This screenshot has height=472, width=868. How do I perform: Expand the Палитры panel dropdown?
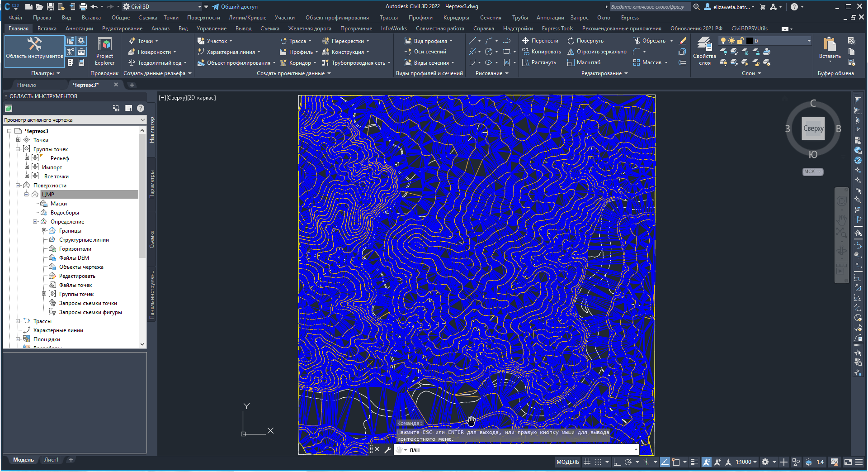coord(45,73)
